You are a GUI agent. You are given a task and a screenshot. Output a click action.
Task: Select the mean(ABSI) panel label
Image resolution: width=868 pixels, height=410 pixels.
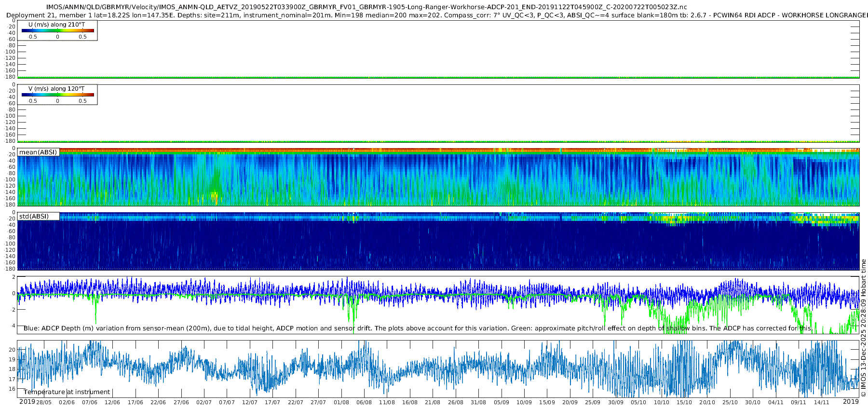38,152
